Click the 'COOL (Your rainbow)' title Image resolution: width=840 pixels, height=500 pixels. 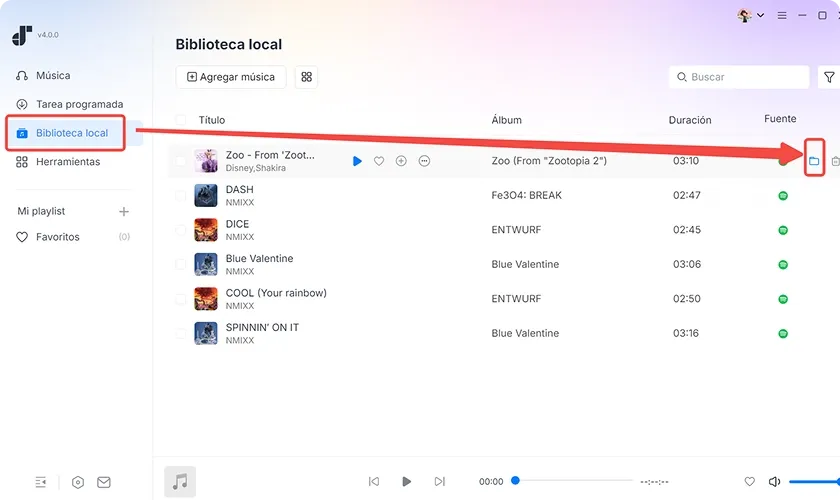276,293
